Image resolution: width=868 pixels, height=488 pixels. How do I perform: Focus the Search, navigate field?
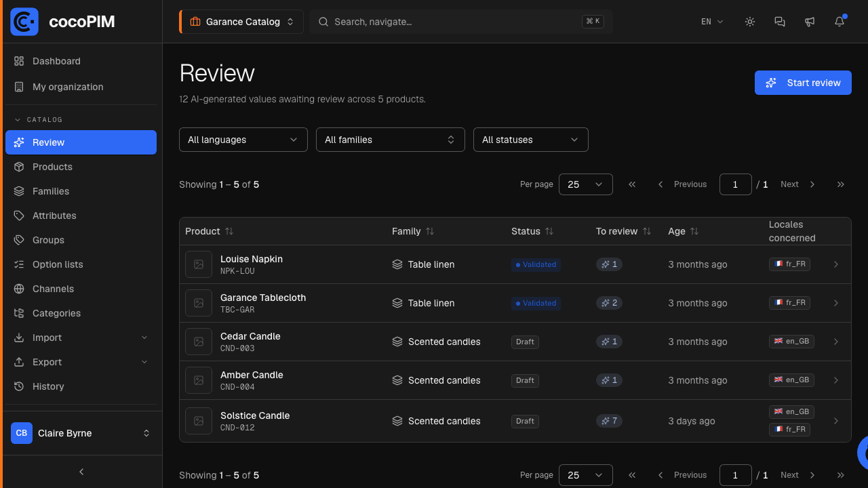(x=461, y=22)
